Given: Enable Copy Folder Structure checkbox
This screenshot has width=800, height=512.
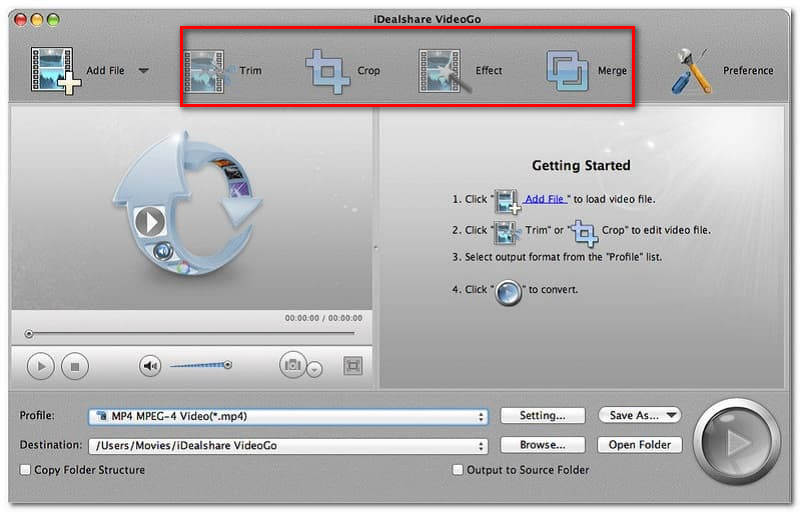Looking at the screenshot, I should (25, 470).
